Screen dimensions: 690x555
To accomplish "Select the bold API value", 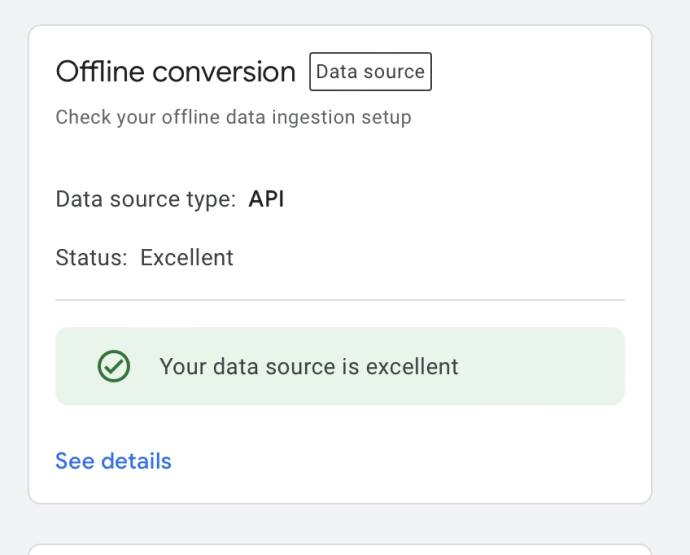I will [266, 199].
